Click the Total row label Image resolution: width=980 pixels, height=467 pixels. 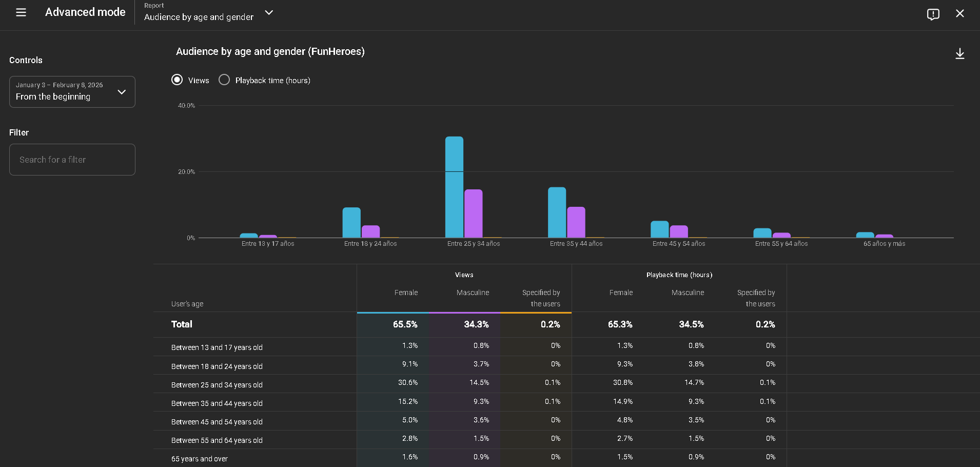182,324
